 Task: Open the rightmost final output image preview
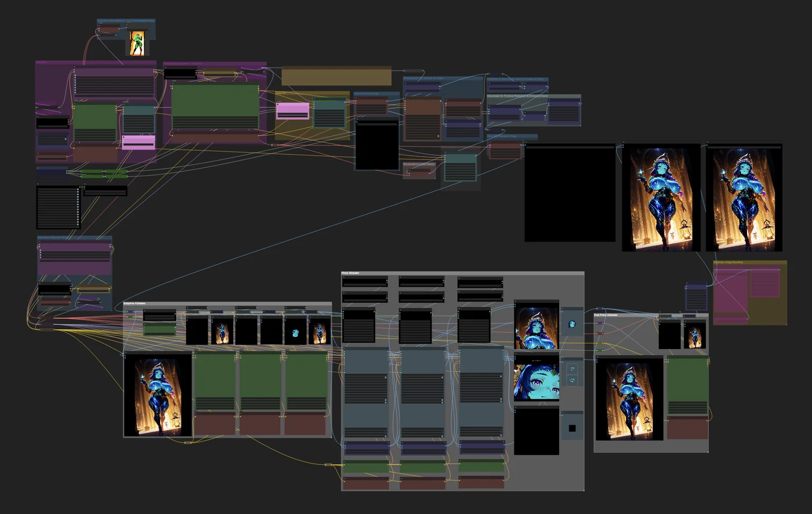[x=744, y=197]
